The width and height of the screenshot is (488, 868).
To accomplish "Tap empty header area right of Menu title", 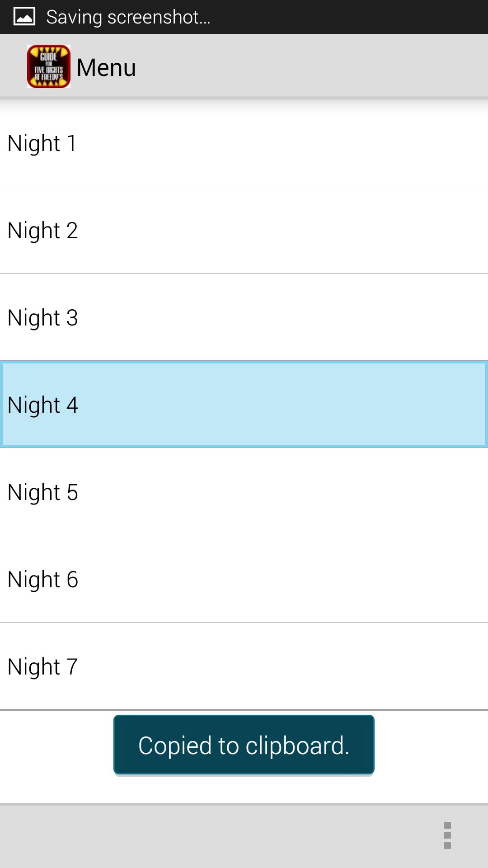I will click(316, 66).
